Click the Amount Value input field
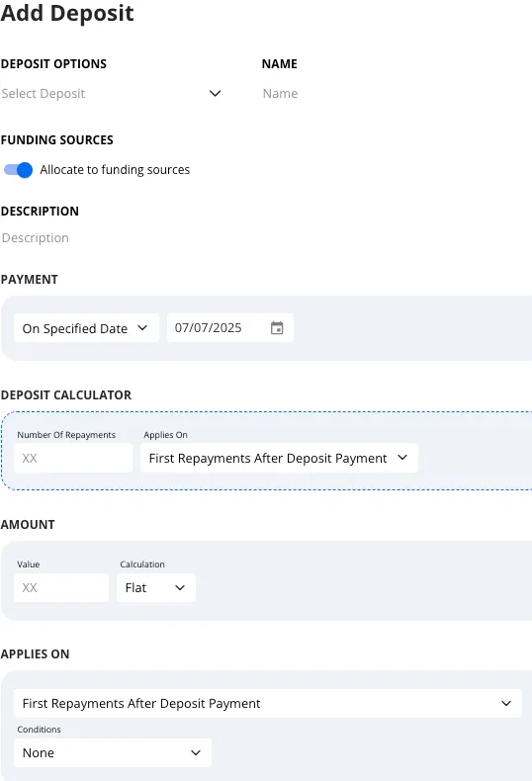The width and height of the screenshot is (532, 781). tap(61, 588)
